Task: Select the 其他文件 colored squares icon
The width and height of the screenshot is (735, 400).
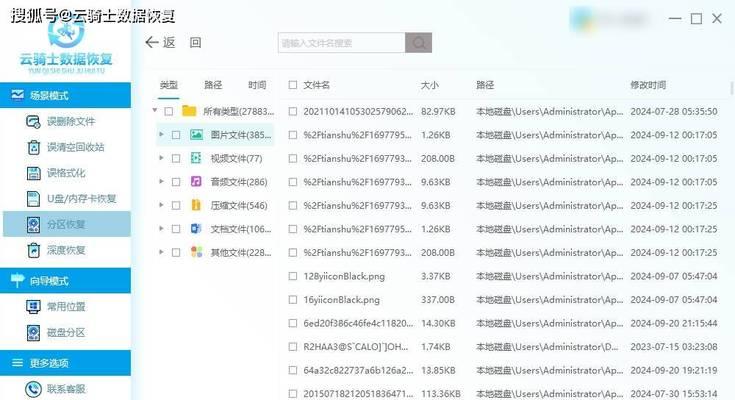Action: pos(196,252)
